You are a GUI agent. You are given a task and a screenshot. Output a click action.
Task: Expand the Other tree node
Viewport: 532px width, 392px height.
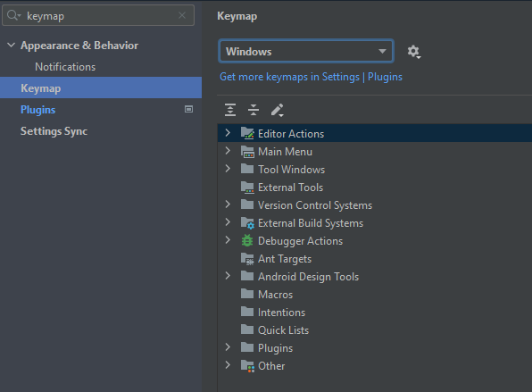pyautogui.click(x=228, y=365)
